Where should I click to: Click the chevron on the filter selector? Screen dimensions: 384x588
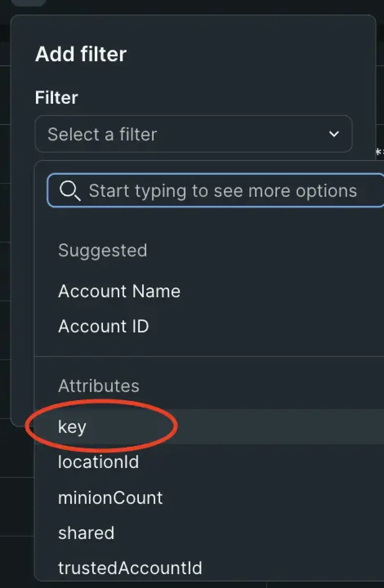pos(334,134)
